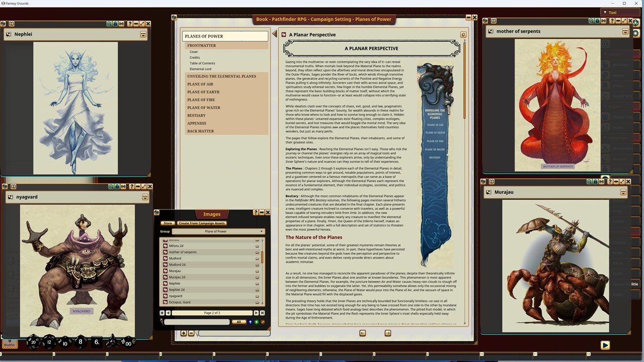Open the Store tab in the Images window
This screenshot has width=644, height=362.
168,223
